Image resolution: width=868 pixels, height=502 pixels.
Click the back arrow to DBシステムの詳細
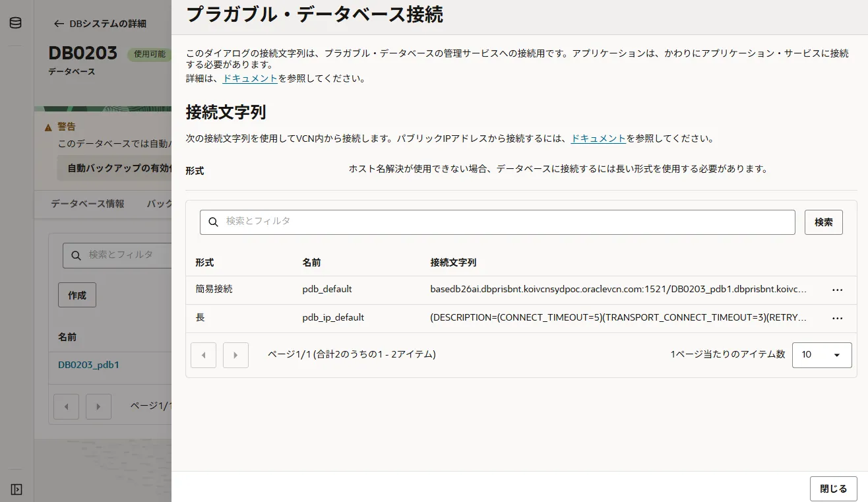pos(59,24)
